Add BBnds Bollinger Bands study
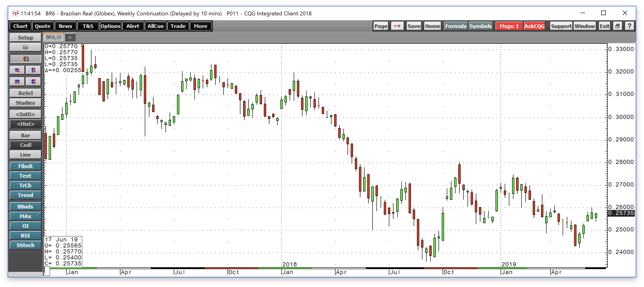Screen dimensions: 644x287 tap(25, 207)
